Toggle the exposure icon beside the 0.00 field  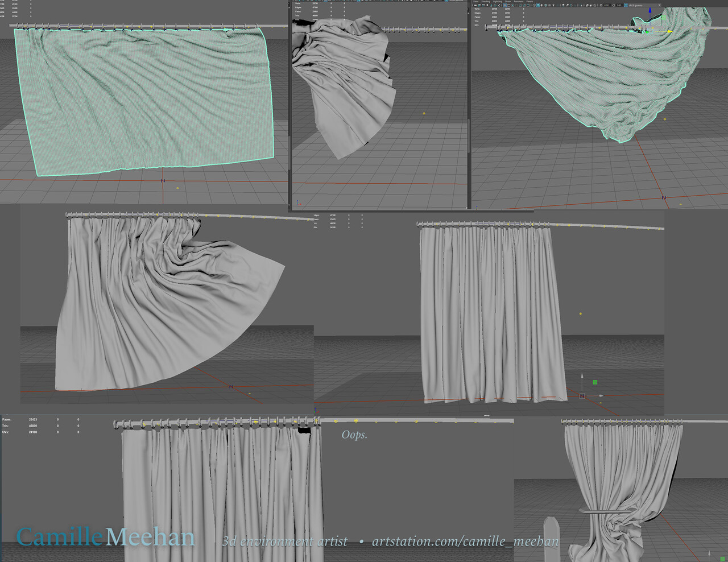point(601,5)
